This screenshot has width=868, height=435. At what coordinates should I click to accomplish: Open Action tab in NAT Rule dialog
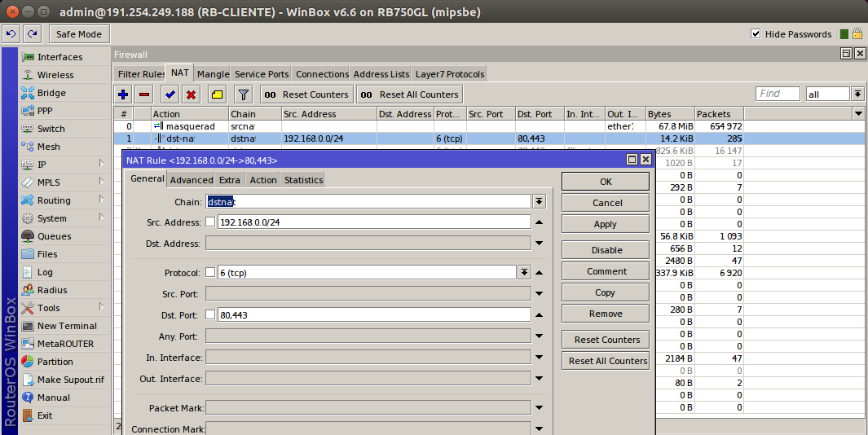pyautogui.click(x=263, y=180)
